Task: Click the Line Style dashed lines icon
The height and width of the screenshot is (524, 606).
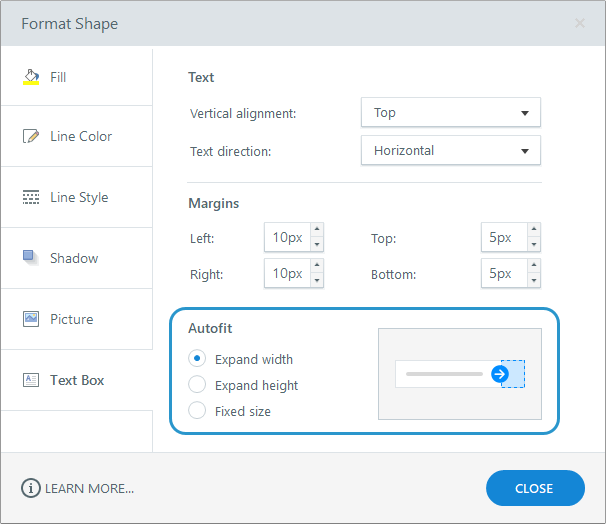Action: pyautogui.click(x=31, y=197)
